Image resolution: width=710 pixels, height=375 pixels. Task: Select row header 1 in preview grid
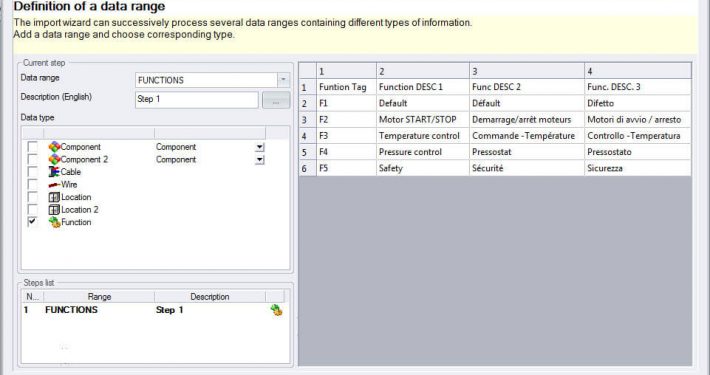(x=307, y=87)
